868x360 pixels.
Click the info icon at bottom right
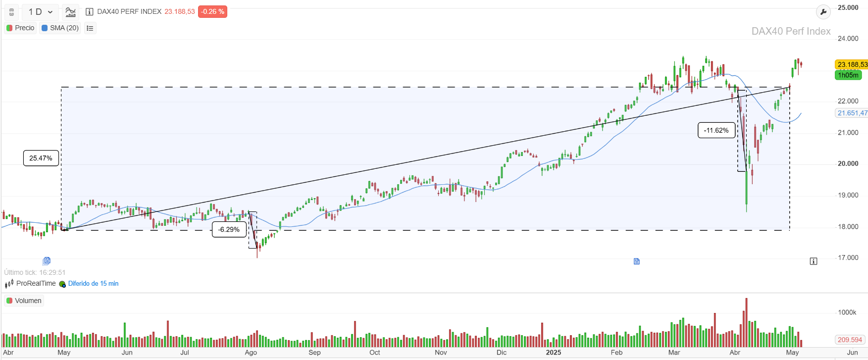point(814,261)
